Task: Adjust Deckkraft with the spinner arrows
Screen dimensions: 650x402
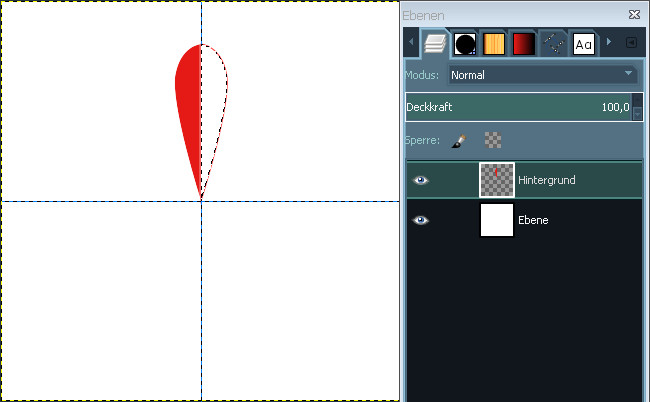Action: (638, 108)
